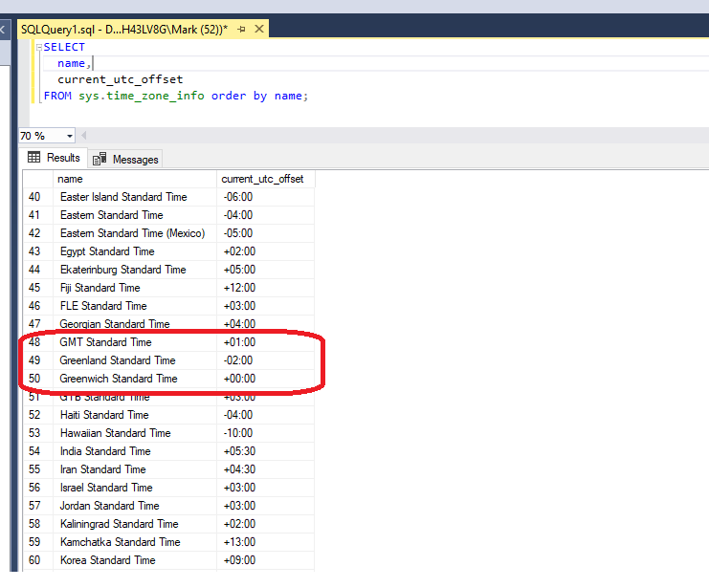Collapse the SELECT statement outline
Image resolution: width=709 pixels, height=588 pixels.
click(38, 47)
